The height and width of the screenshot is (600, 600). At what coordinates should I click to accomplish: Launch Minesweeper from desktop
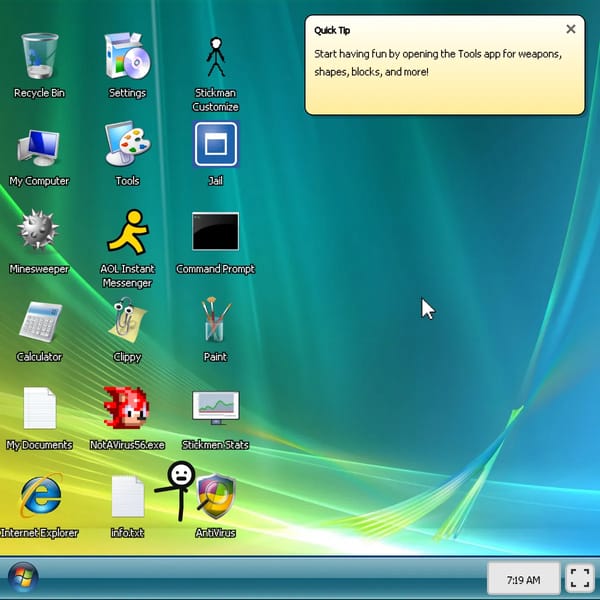coord(38,229)
